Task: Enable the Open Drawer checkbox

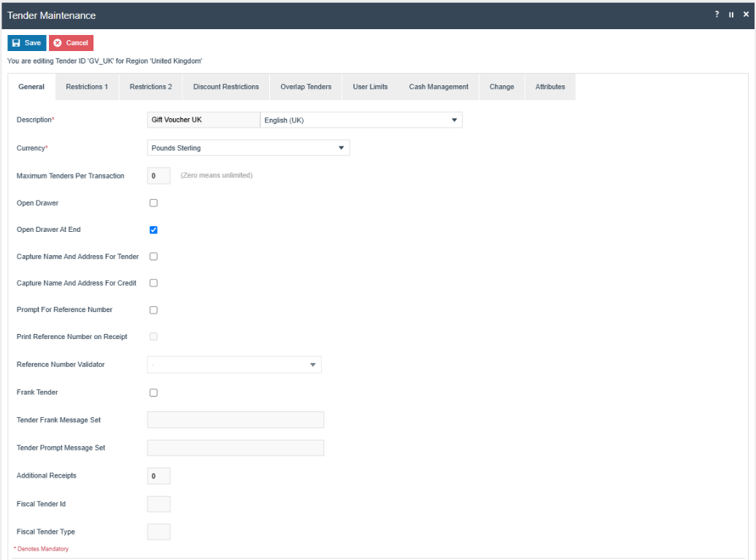Action: click(153, 203)
